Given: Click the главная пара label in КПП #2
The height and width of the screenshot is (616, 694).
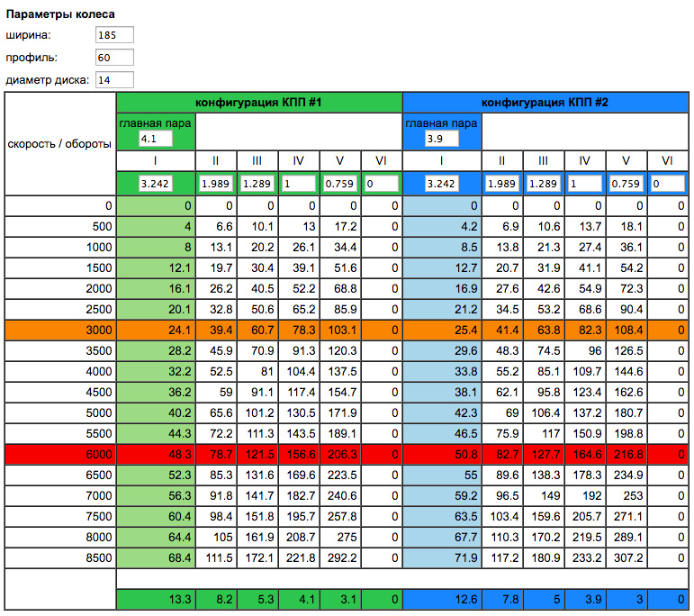Looking at the screenshot, I should pyautogui.click(x=441, y=123).
